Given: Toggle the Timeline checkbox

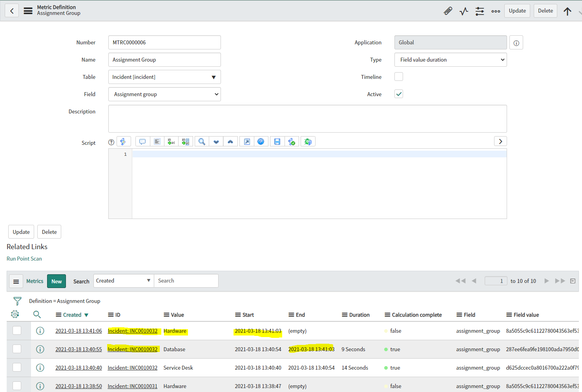Looking at the screenshot, I should pos(399,77).
